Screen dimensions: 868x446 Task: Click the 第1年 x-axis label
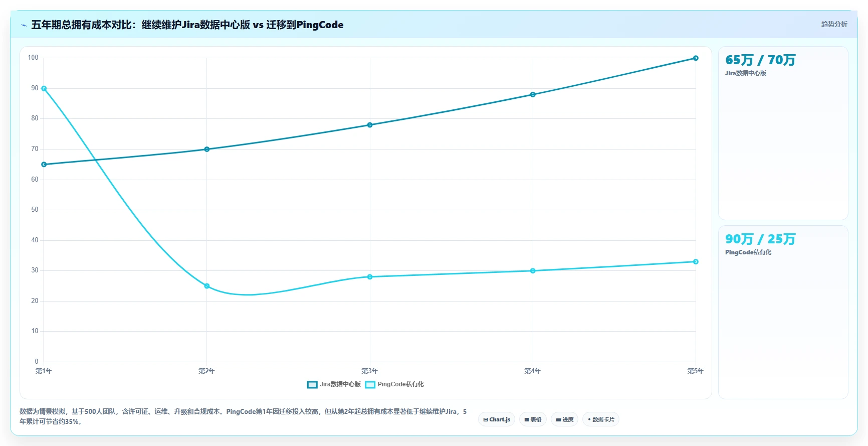44,371
